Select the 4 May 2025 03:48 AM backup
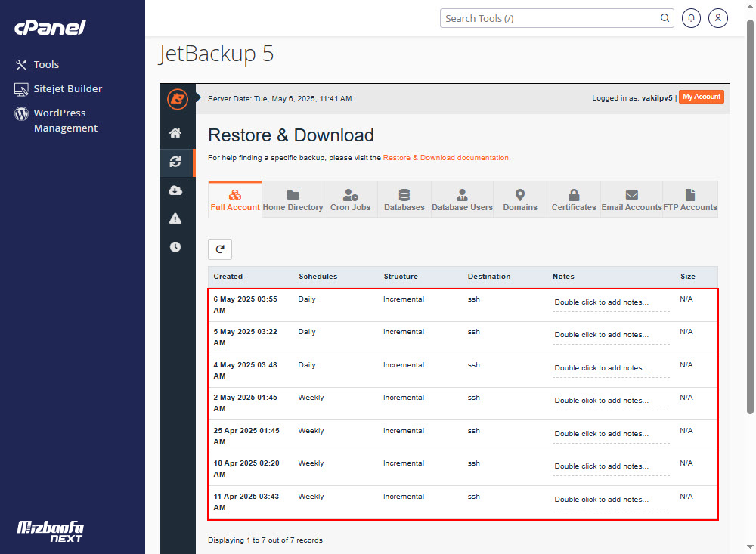 (463, 371)
